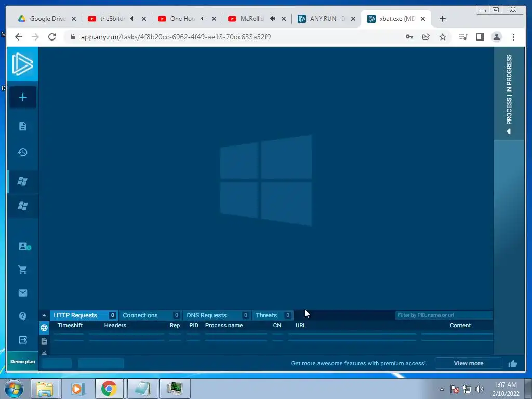Select the active Windows task icon

[23, 181]
